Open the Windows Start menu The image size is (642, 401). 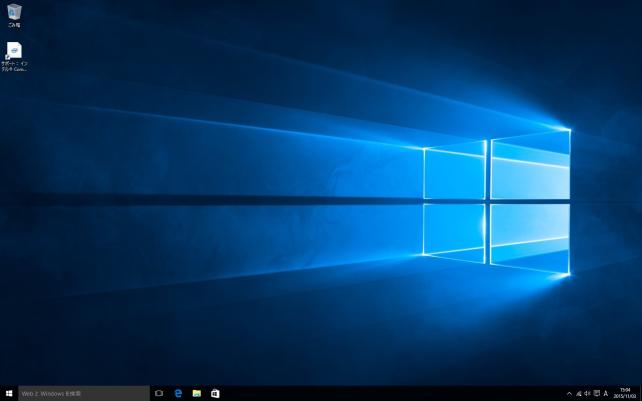[9, 394]
